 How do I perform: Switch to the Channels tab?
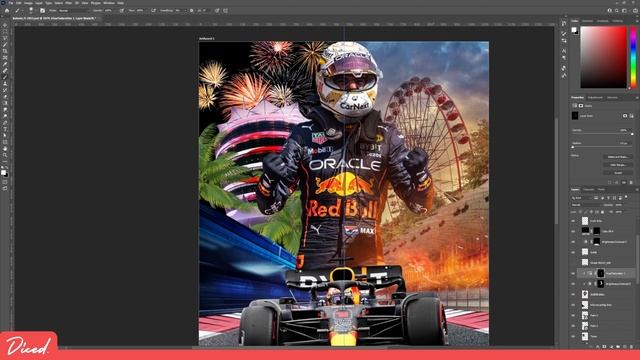click(x=588, y=189)
